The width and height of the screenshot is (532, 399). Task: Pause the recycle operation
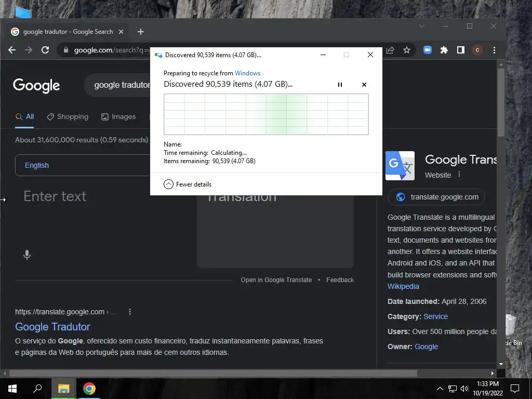(340, 85)
